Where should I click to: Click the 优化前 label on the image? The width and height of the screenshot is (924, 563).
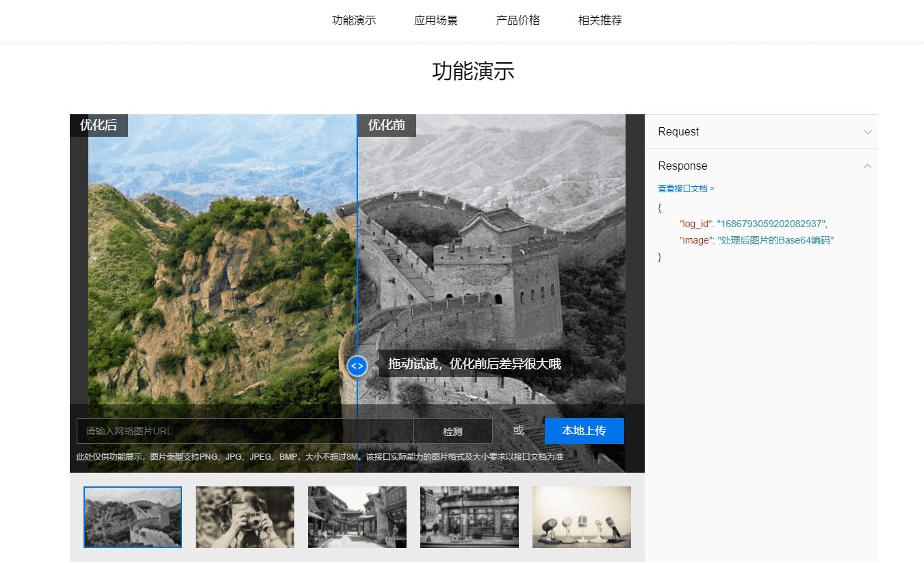tap(387, 125)
